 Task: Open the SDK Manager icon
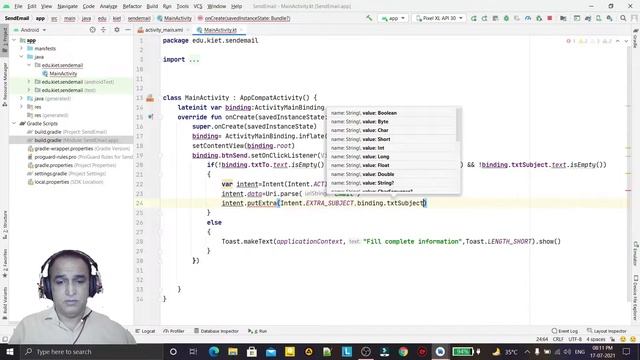[609, 18]
